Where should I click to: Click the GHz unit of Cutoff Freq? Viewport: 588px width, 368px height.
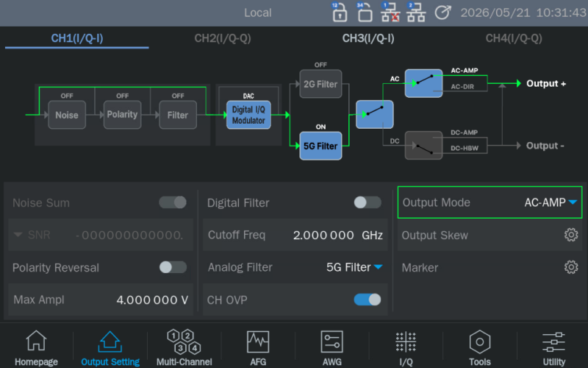(372, 235)
